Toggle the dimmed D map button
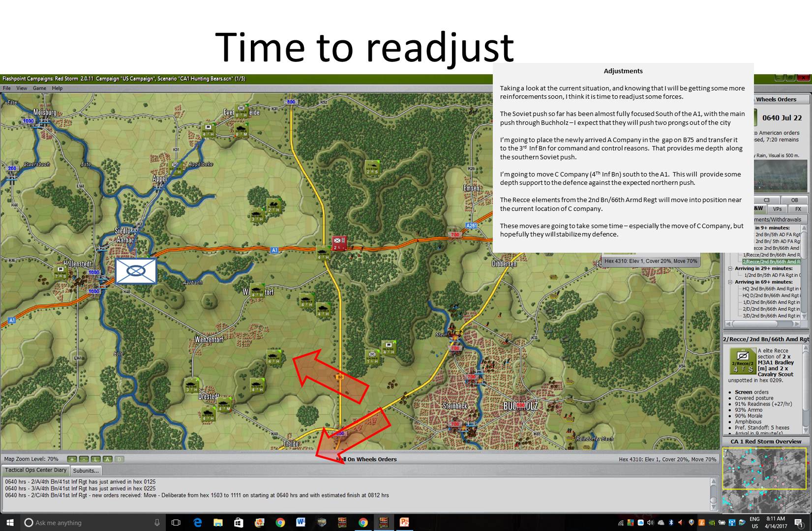The height and width of the screenshot is (531, 812). coord(119,459)
